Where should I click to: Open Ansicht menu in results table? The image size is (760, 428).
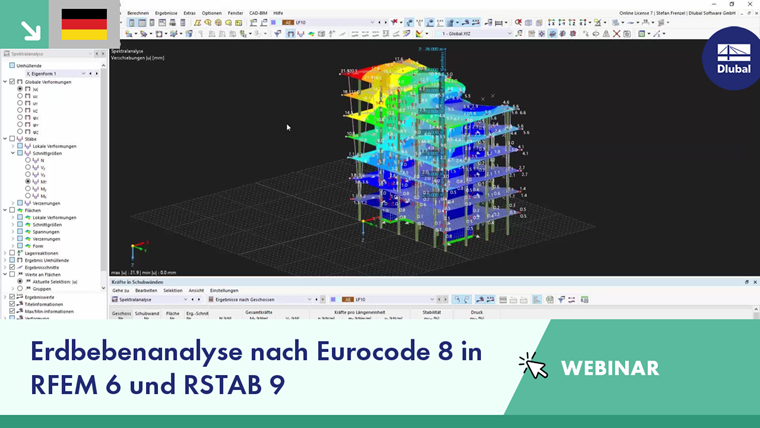pyautogui.click(x=196, y=290)
